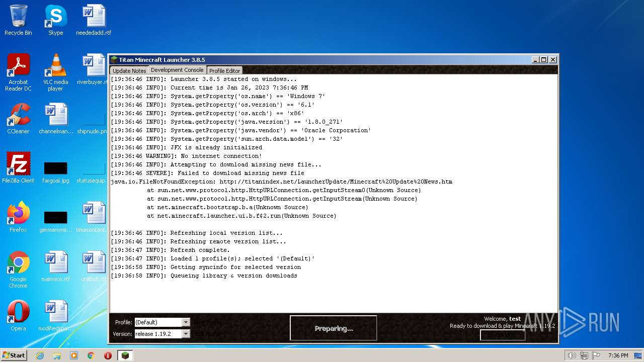
Task: Open Action Center flag icon
Action: point(596,355)
